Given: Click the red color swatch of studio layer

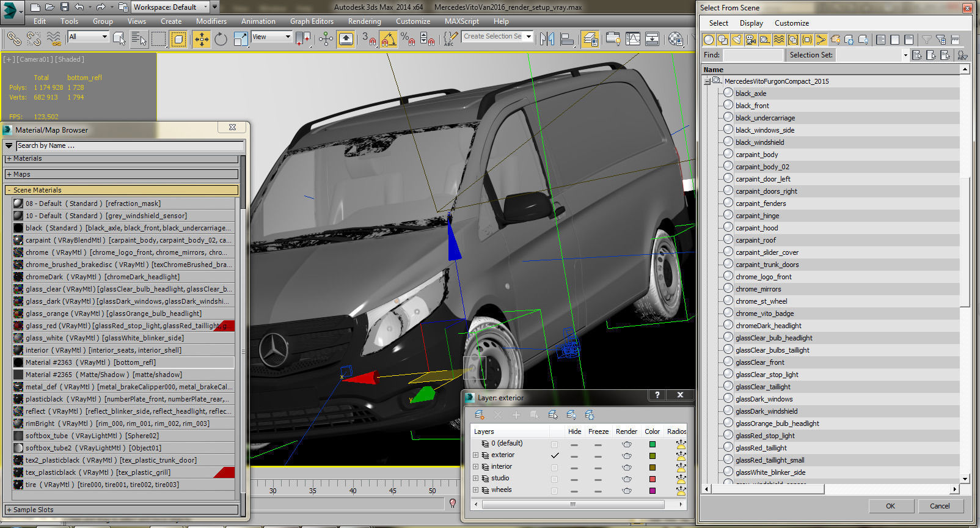Looking at the screenshot, I should [652, 479].
